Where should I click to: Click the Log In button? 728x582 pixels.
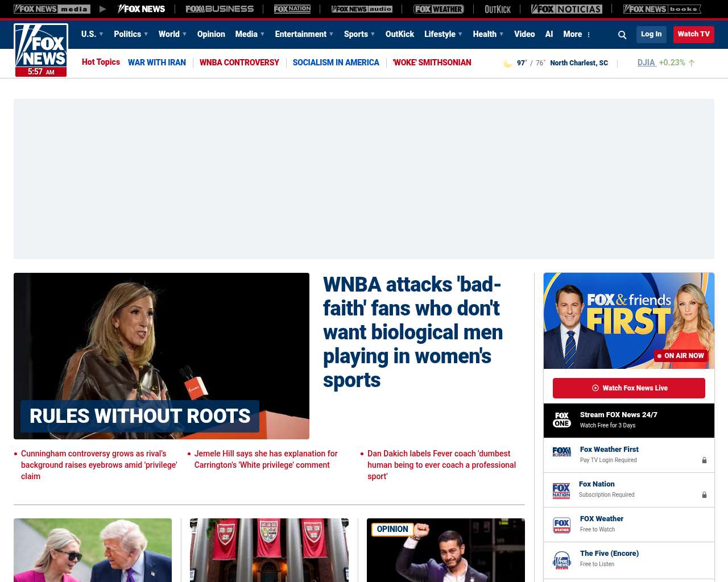tap(651, 34)
